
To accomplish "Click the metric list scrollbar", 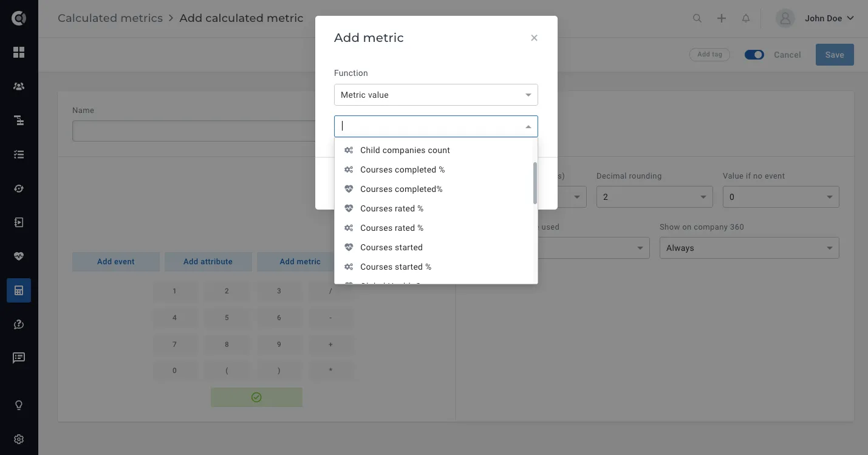I will coord(535,183).
